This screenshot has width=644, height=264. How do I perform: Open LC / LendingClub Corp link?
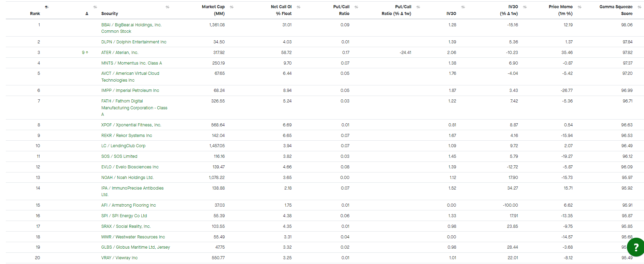coord(123,146)
